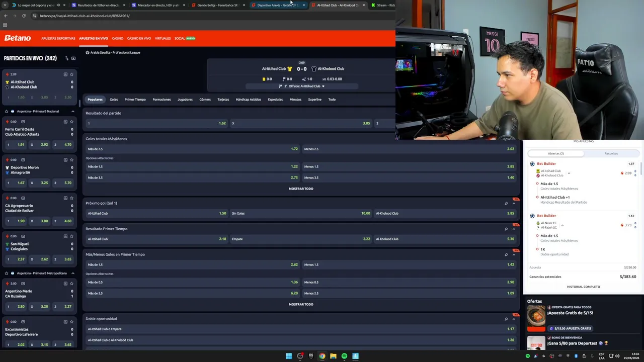Favorite the Argentina - Primera B Nacional league star
The width and height of the screenshot is (644, 362).
[x=7, y=111]
